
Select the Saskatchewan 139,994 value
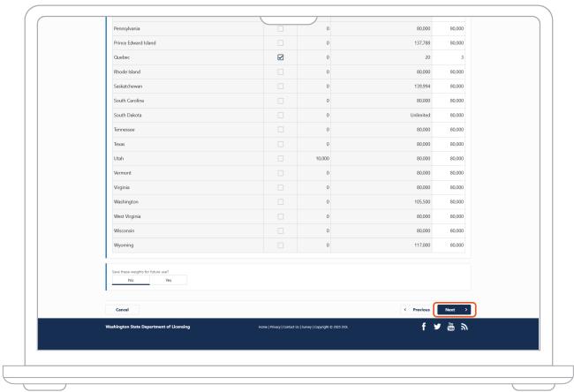pyautogui.click(x=422, y=86)
